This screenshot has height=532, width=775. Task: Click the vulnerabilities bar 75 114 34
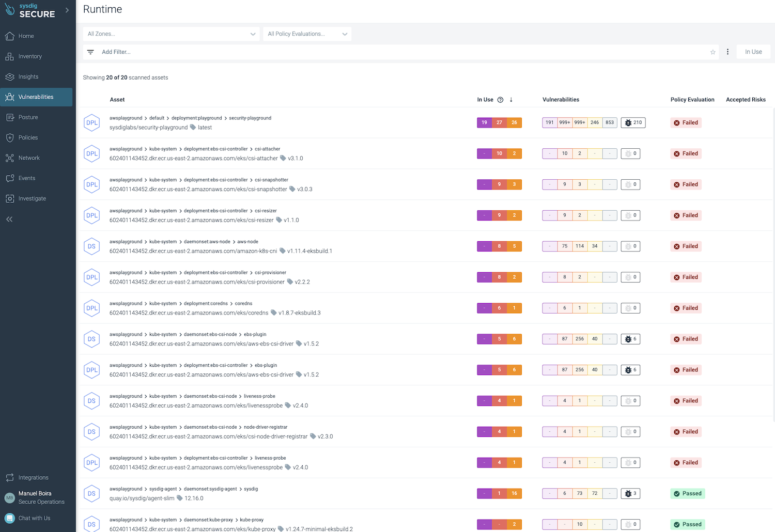(x=580, y=246)
